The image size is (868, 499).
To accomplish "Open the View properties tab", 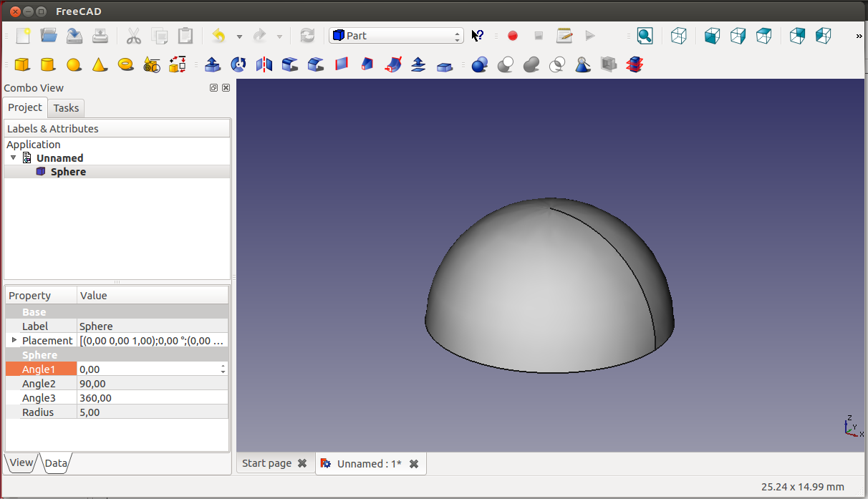I will coord(21,462).
